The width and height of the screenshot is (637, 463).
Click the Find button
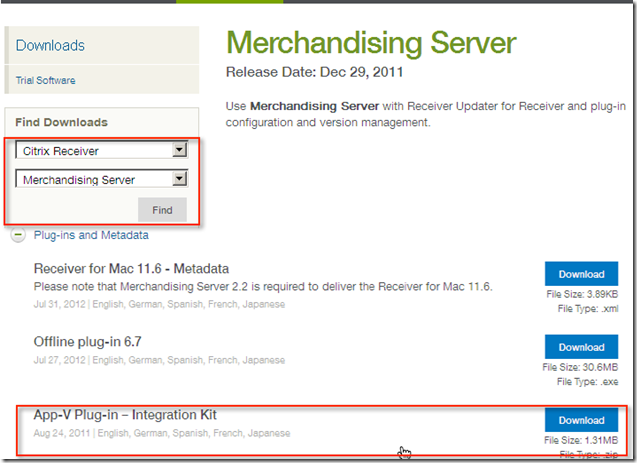(162, 210)
